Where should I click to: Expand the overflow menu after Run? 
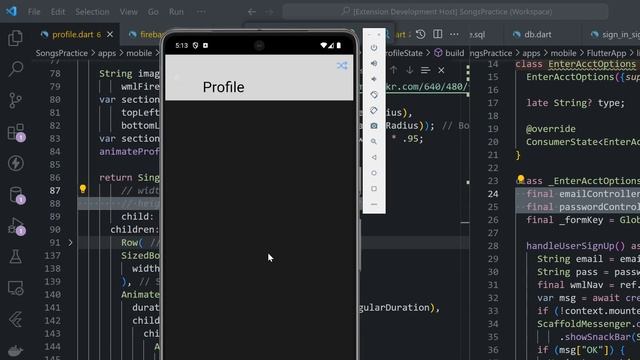(201, 12)
